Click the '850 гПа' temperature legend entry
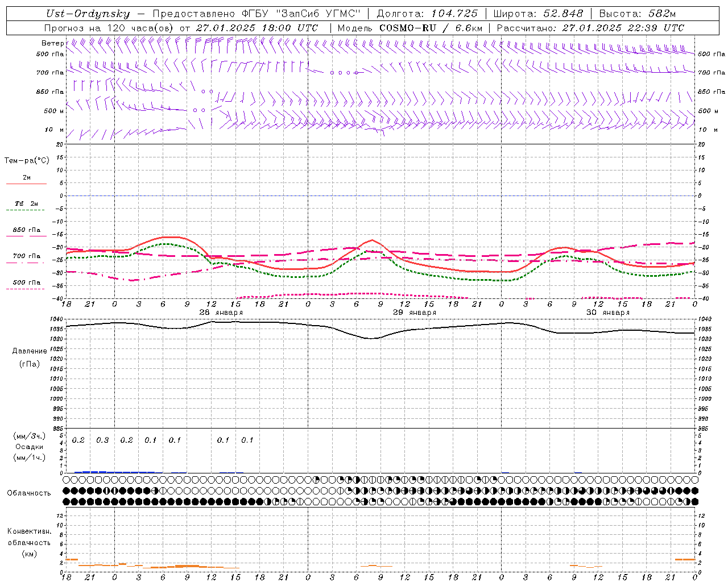728x582 pixels. 26,230
